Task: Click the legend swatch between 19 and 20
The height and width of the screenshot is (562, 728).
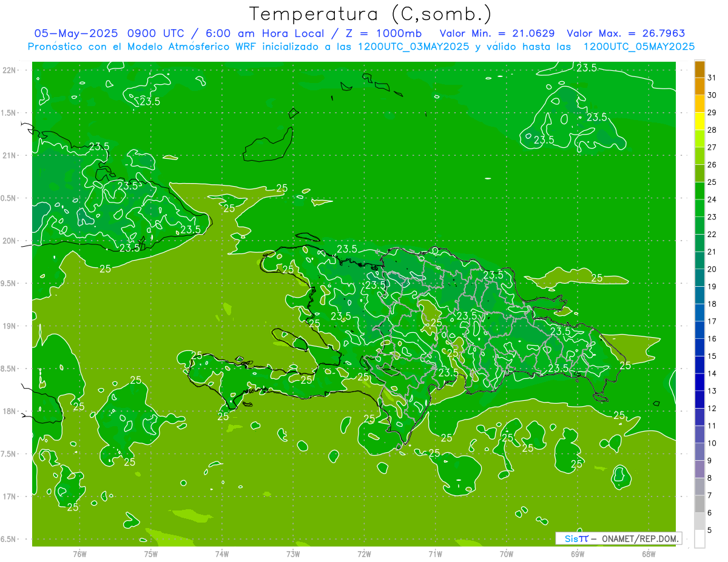Action: point(699,278)
